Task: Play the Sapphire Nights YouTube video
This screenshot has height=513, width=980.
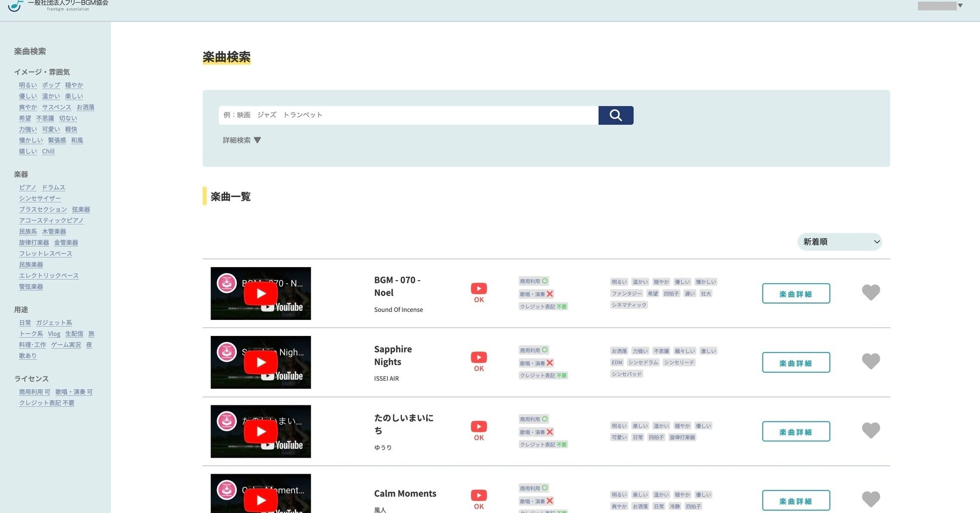Action: [260, 362]
